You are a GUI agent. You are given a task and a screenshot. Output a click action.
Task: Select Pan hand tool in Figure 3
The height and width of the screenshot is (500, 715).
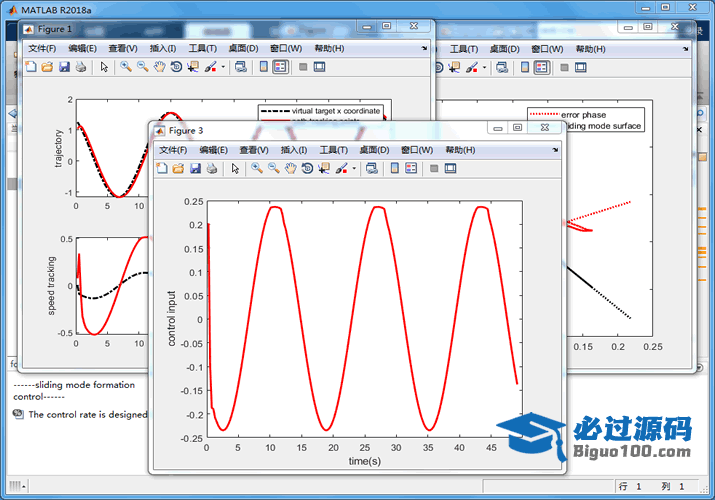(290, 169)
